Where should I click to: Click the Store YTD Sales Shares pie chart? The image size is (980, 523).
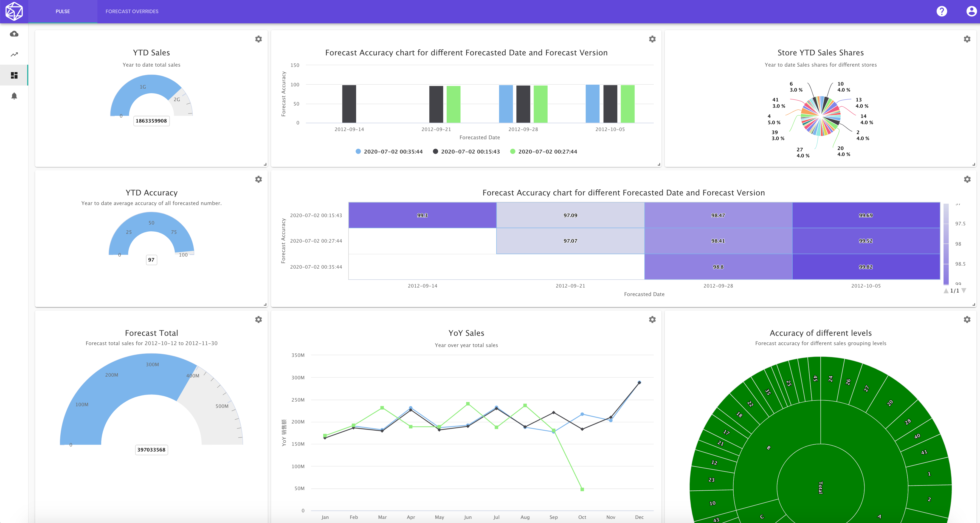(821, 116)
